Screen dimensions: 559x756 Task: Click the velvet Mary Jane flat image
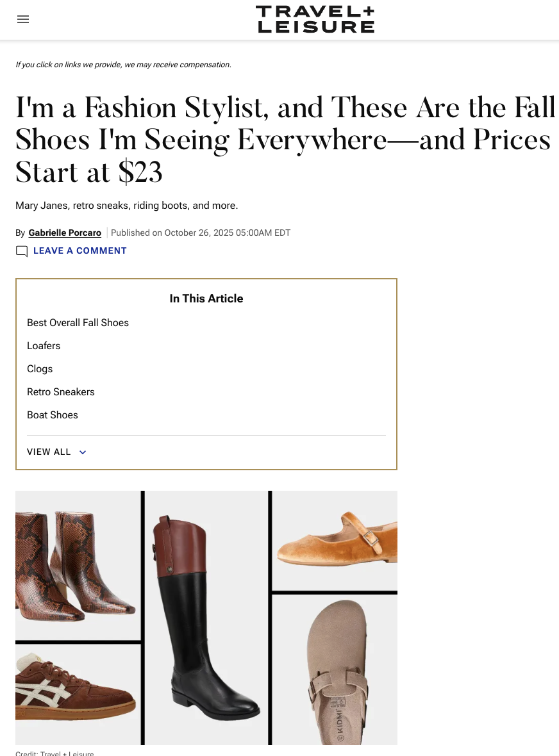click(x=335, y=541)
